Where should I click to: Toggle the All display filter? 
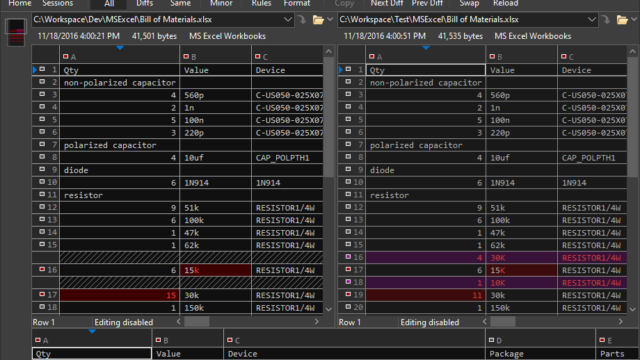pyautogui.click(x=109, y=4)
